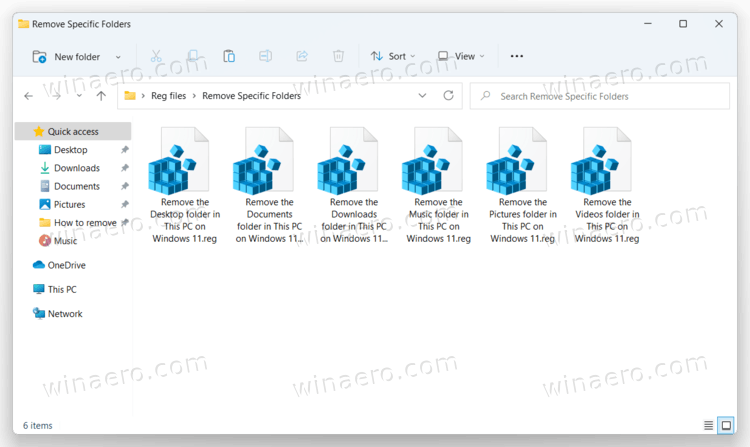Click the Copy icon in toolbar
This screenshot has width=750, height=447.
coord(193,56)
